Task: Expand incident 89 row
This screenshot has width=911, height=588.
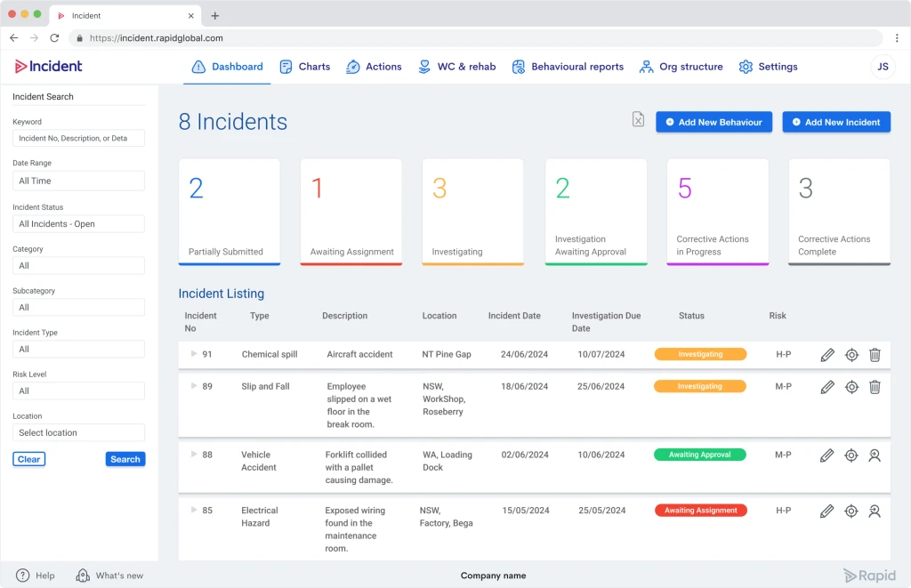Action: click(193, 385)
